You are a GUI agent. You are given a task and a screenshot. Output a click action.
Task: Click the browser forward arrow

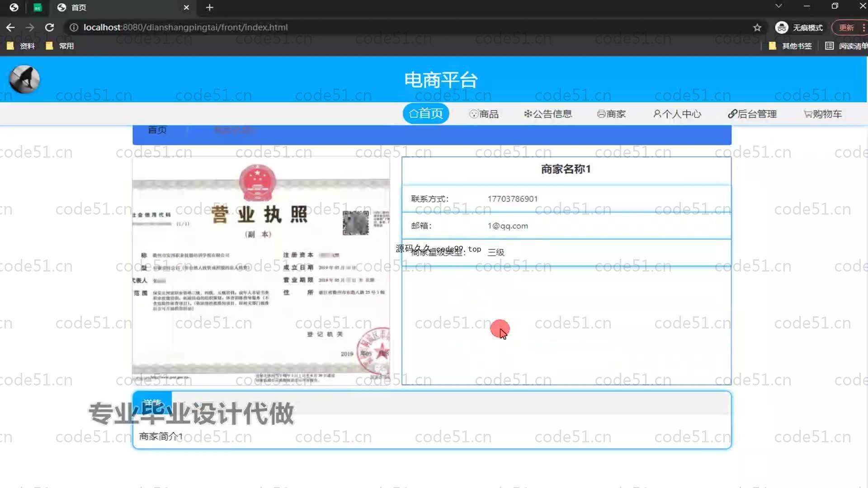point(30,28)
